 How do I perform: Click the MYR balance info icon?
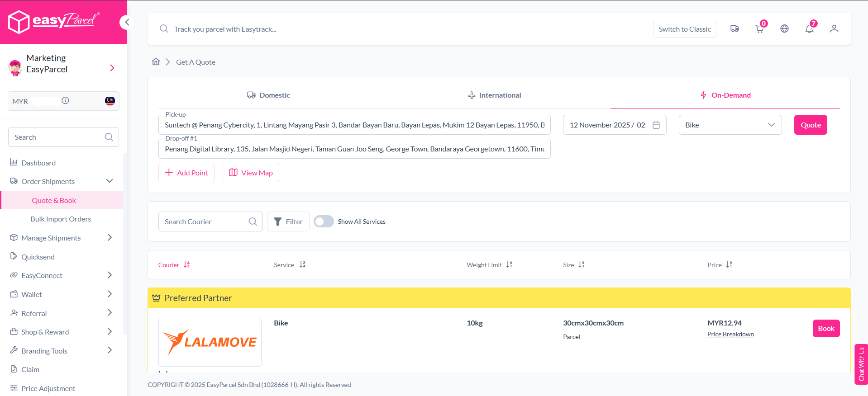coord(66,101)
